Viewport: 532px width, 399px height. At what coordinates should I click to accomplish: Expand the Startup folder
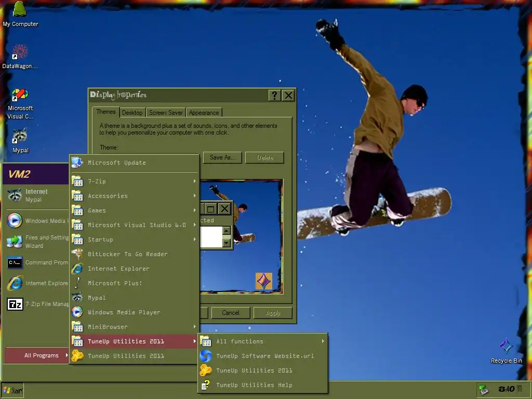[x=135, y=239]
